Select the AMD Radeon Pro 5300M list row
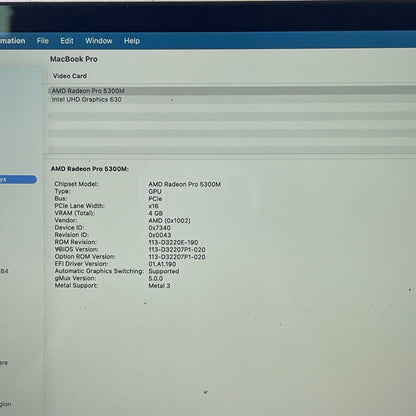Image resolution: width=416 pixels, height=416 pixels. pyautogui.click(x=232, y=91)
